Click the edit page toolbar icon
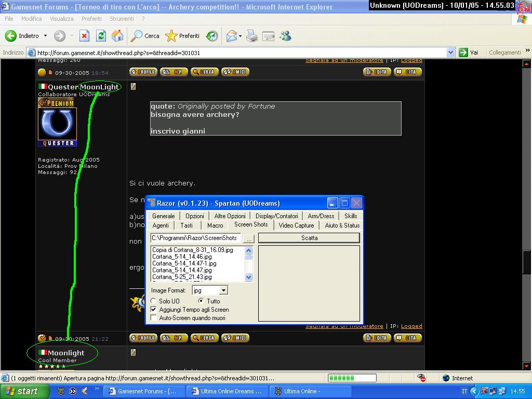The width and height of the screenshot is (532, 399). 268,36
